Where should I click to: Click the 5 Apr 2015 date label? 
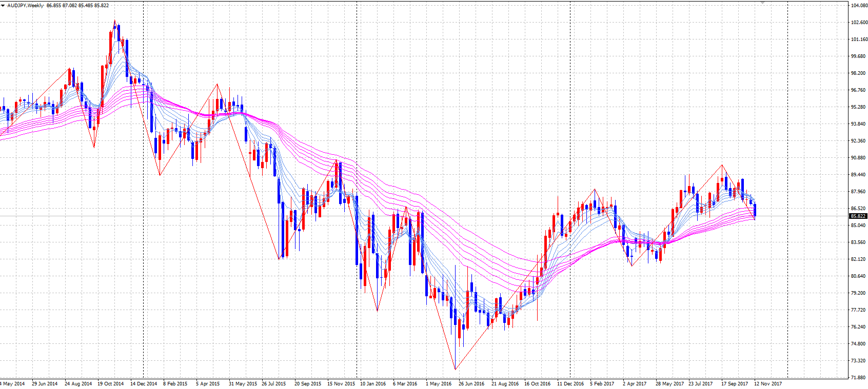208,384
